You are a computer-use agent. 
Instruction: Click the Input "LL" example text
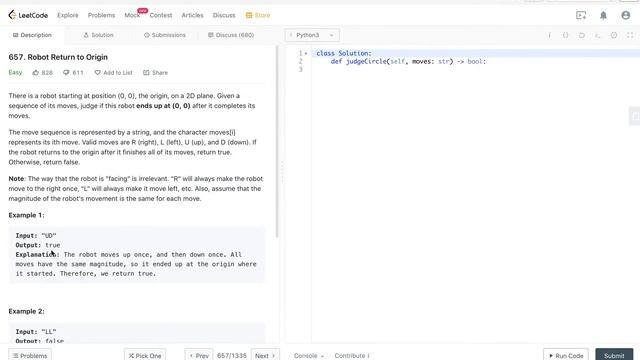point(36,331)
